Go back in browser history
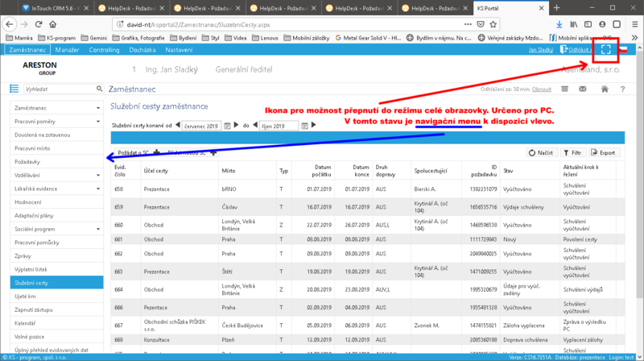 pos(10,24)
